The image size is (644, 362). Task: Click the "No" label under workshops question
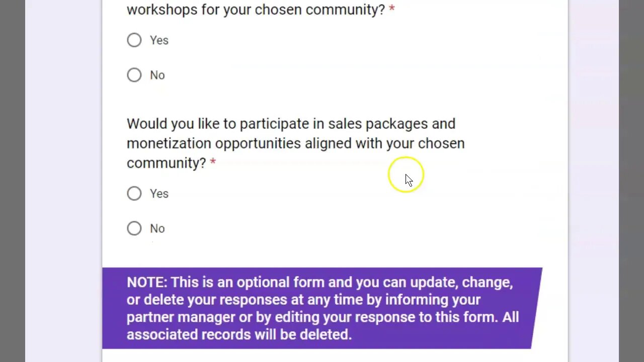tap(157, 75)
